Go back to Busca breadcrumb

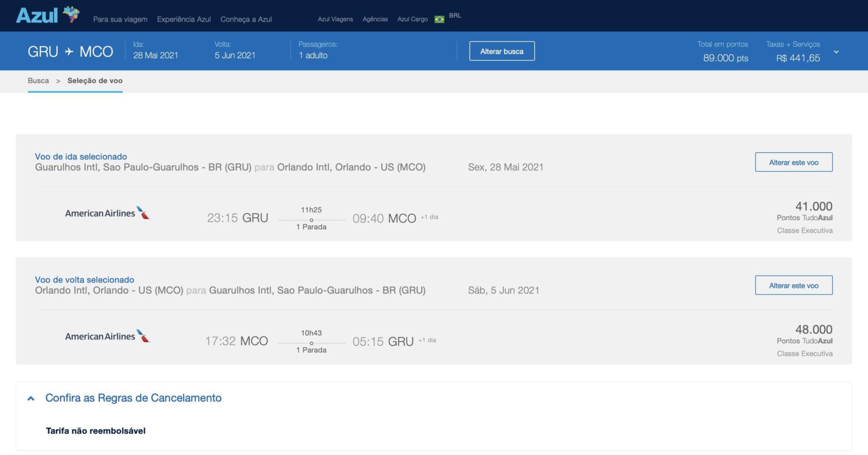click(x=38, y=81)
